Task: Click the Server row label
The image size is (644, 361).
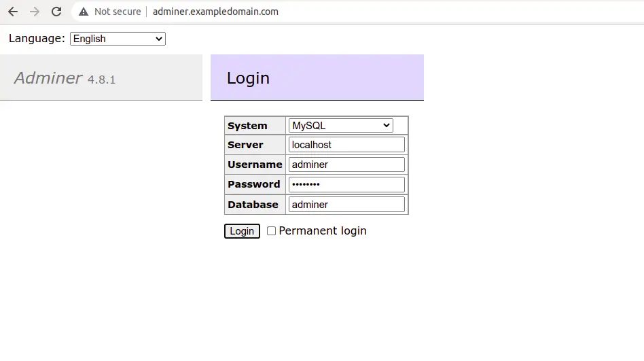Action: point(245,145)
